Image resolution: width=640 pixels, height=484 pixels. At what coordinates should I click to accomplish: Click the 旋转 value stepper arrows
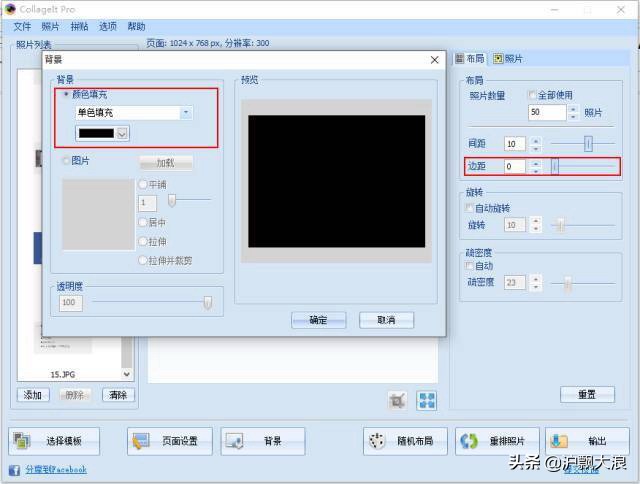tap(536, 225)
